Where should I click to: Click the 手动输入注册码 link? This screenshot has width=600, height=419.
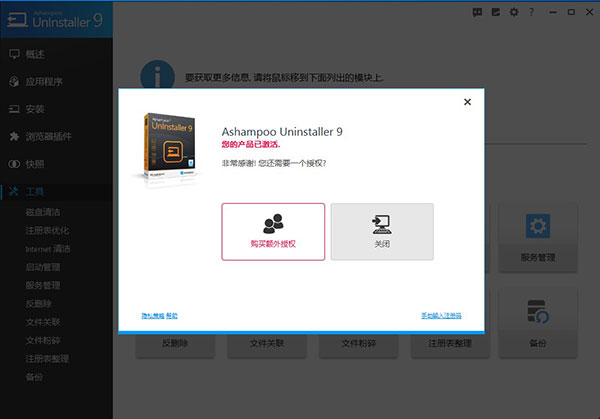tap(441, 316)
